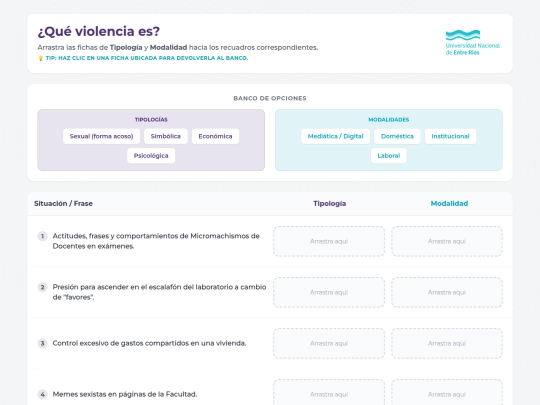Click Tipología drop zone for situation 3
The image size is (540, 405).
pos(329,343)
